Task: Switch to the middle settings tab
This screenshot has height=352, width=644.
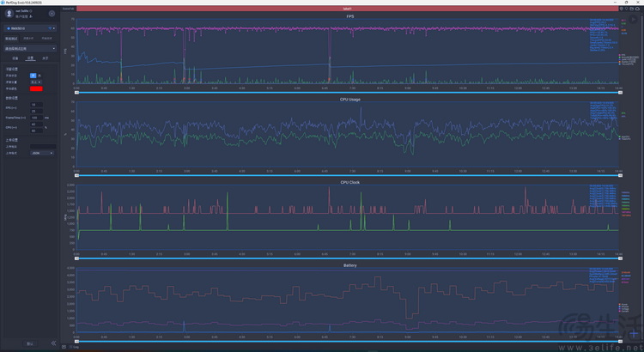Action: [x=30, y=58]
